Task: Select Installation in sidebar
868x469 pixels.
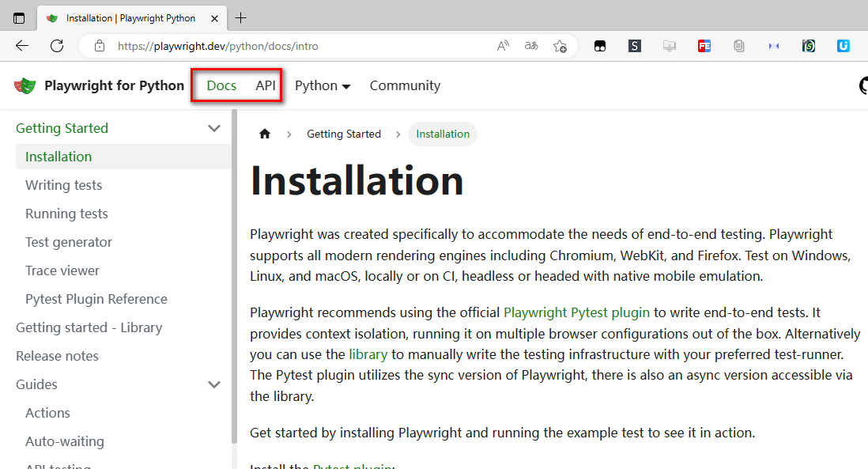Action: pos(123,157)
